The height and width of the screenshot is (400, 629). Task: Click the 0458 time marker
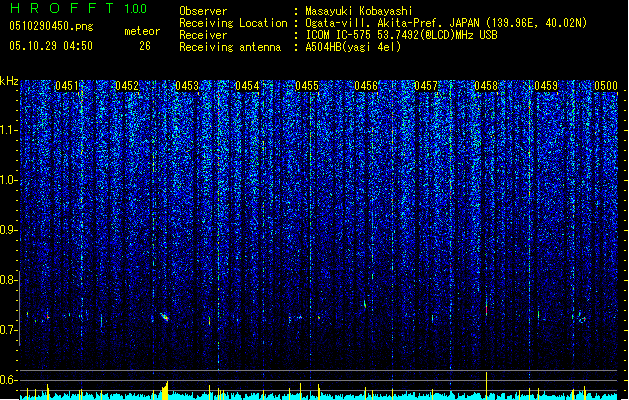pyautogui.click(x=486, y=86)
